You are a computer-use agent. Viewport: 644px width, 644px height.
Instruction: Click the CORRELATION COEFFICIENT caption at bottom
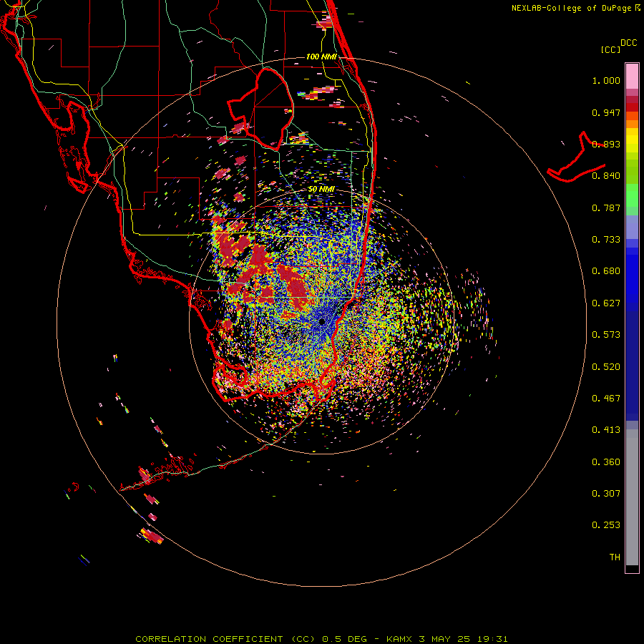click(x=321, y=639)
